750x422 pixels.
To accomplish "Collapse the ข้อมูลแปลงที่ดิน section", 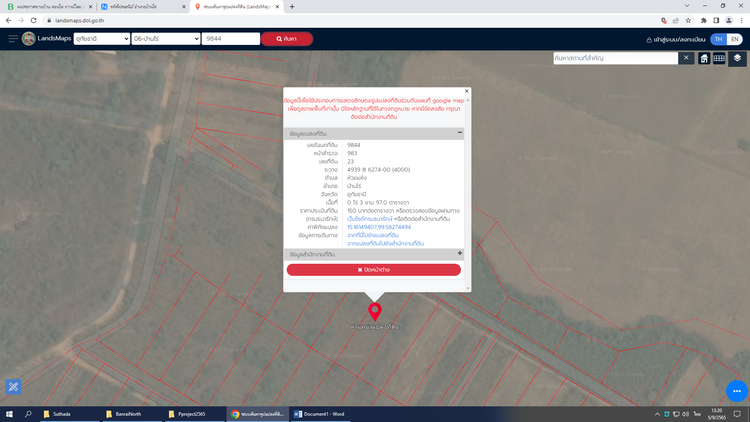I will 459,133.
